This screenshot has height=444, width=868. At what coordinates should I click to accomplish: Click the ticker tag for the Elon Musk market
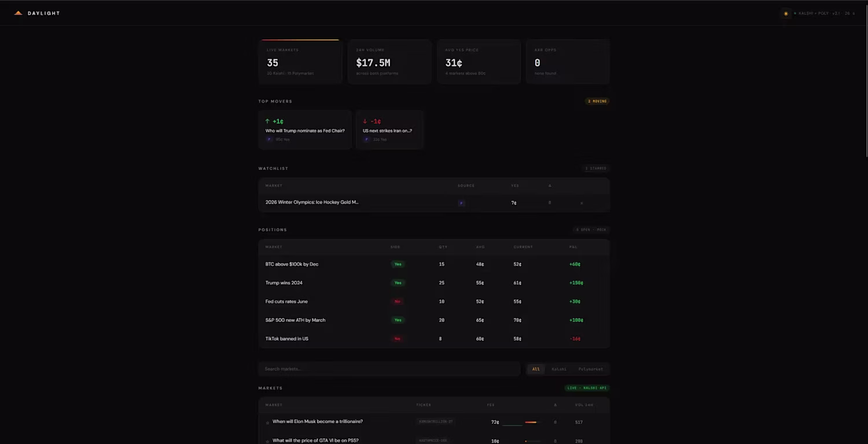tap(435, 421)
